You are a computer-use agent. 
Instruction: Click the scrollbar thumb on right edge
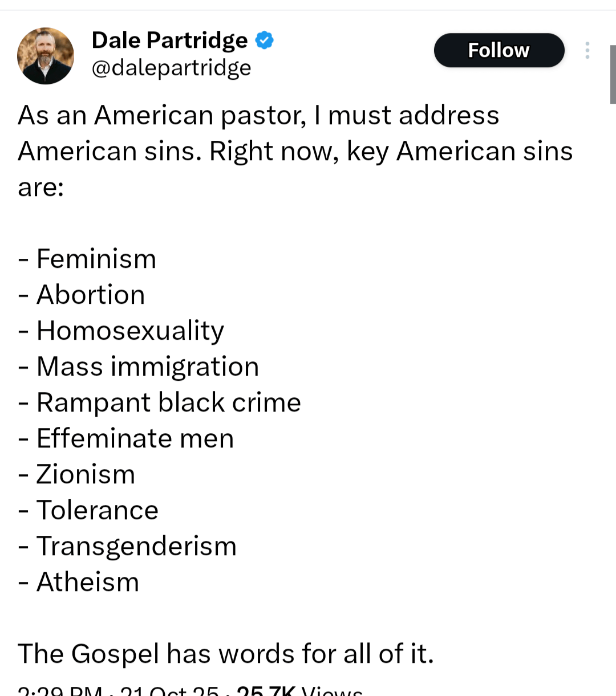[x=613, y=74]
